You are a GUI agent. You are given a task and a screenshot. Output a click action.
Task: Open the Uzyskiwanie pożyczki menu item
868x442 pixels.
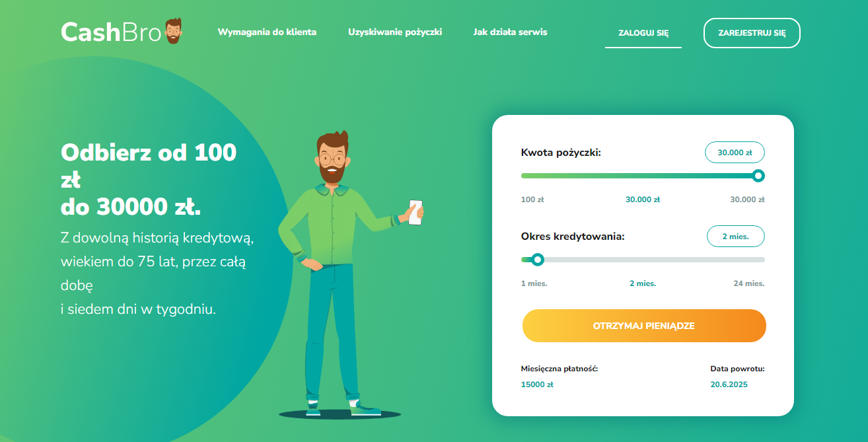[x=395, y=32]
